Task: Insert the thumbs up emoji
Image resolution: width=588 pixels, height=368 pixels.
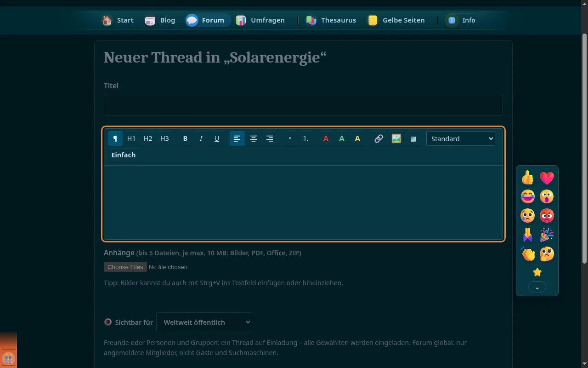Action: pyautogui.click(x=528, y=178)
